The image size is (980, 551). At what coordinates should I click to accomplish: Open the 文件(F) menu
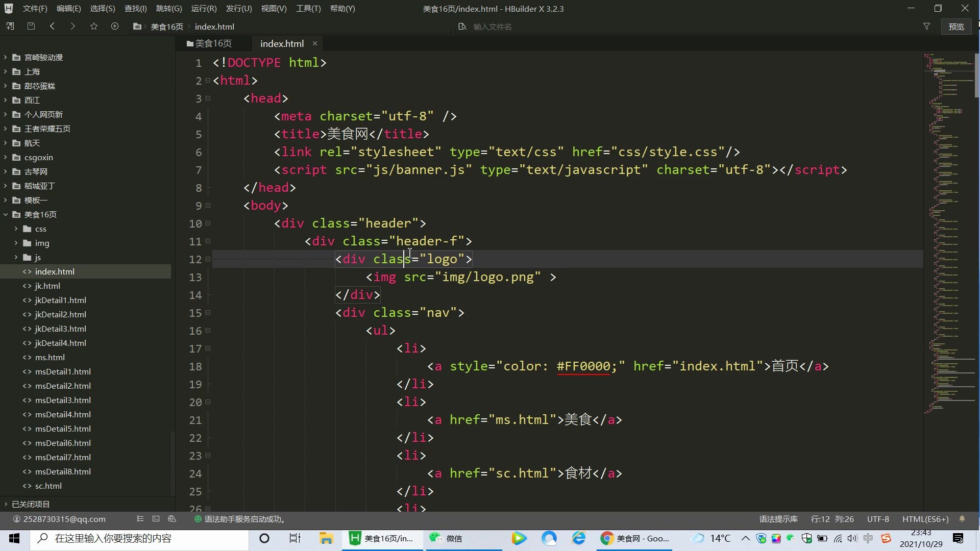[x=35, y=9]
